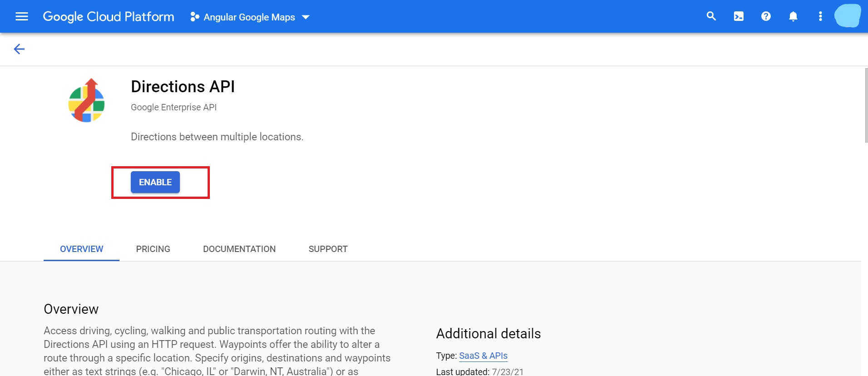The height and width of the screenshot is (376, 868).
Task: Click the dropdown arrow beside project name
Action: [x=306, y=17]
